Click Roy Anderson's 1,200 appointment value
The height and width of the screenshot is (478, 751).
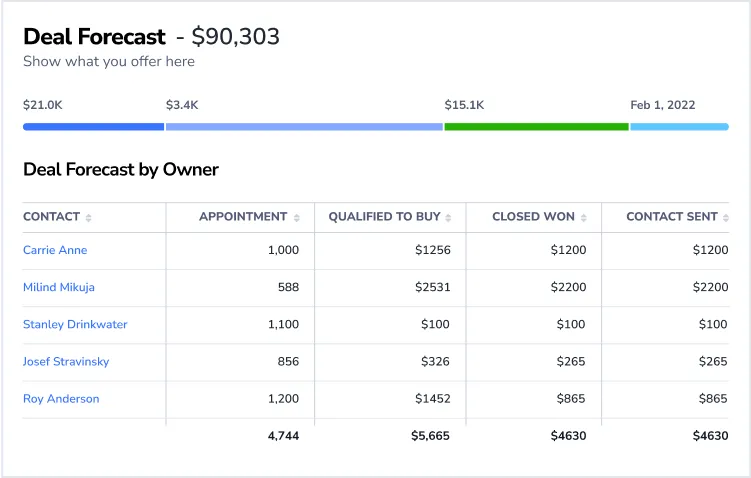click(283, 399)
